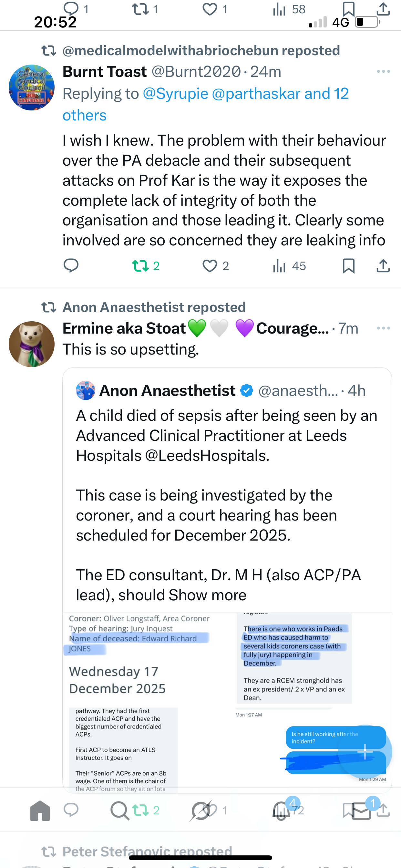Open Burnt Toast's profile avatar

[x=32, y=88]
